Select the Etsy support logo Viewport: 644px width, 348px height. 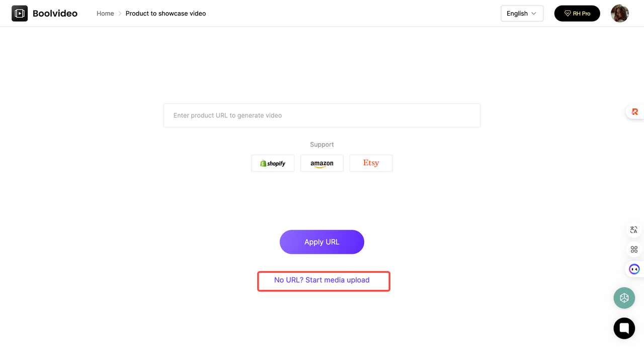click(x=371, y=163)
